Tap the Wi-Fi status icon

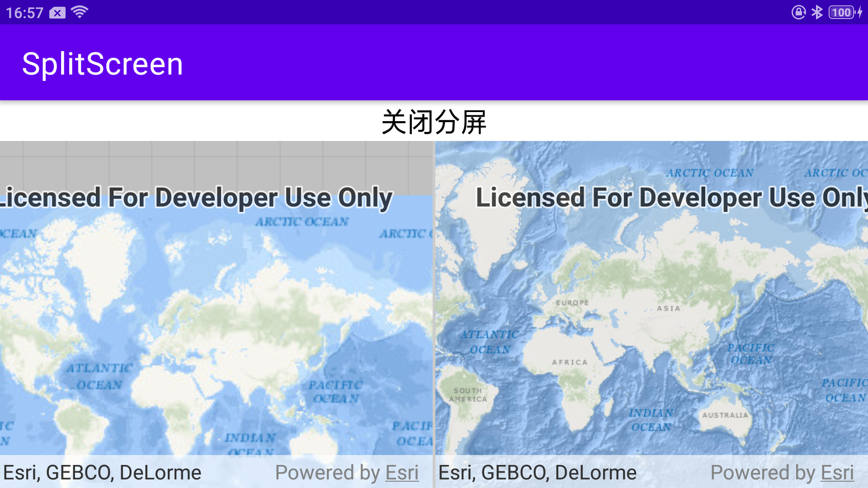[x=79, y=12]
